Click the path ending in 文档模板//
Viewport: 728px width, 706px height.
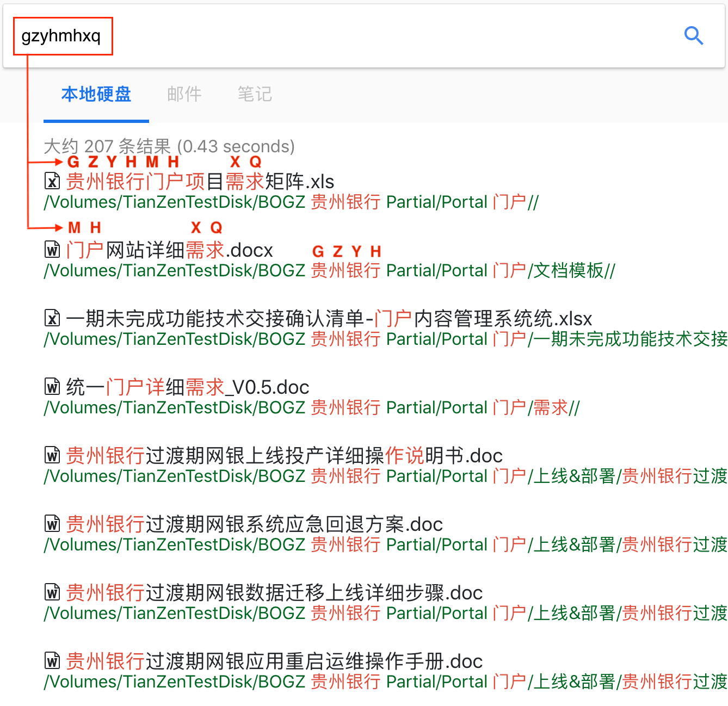(329, 271)
